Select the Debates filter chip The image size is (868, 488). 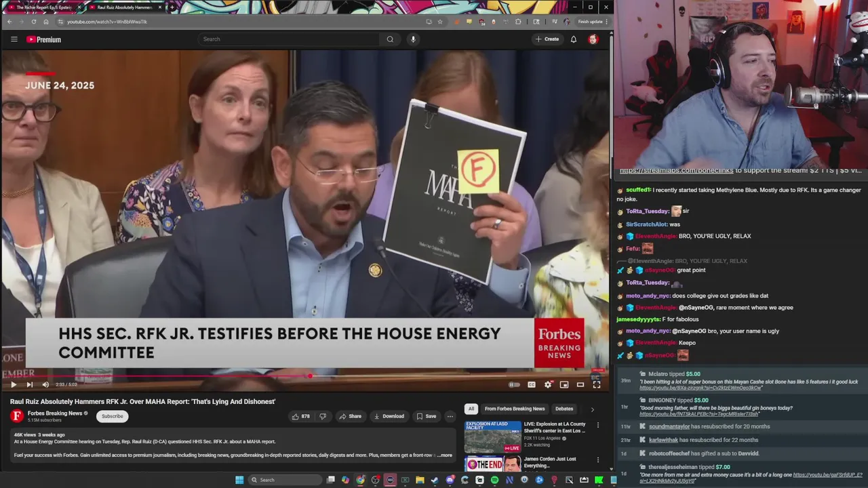[x=564, y=409]
